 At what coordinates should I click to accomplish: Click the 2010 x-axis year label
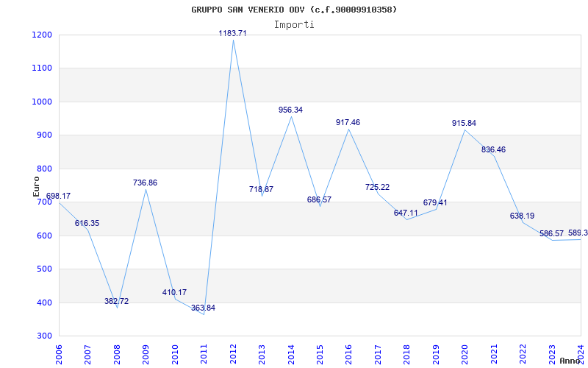tap(175, 354)
